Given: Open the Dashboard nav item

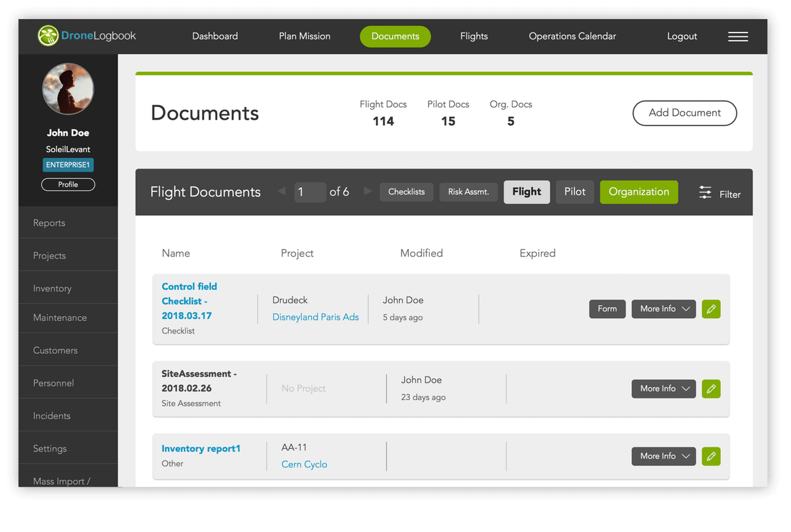Looking at the screenshot, I should tap(215, 36).
